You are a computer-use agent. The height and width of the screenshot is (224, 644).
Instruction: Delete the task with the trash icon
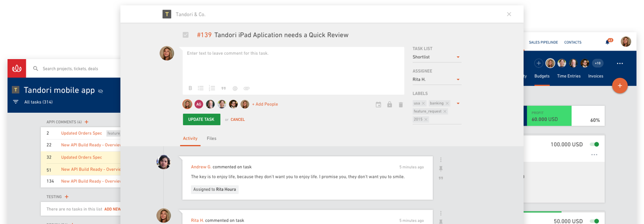[x=401, y=105]
